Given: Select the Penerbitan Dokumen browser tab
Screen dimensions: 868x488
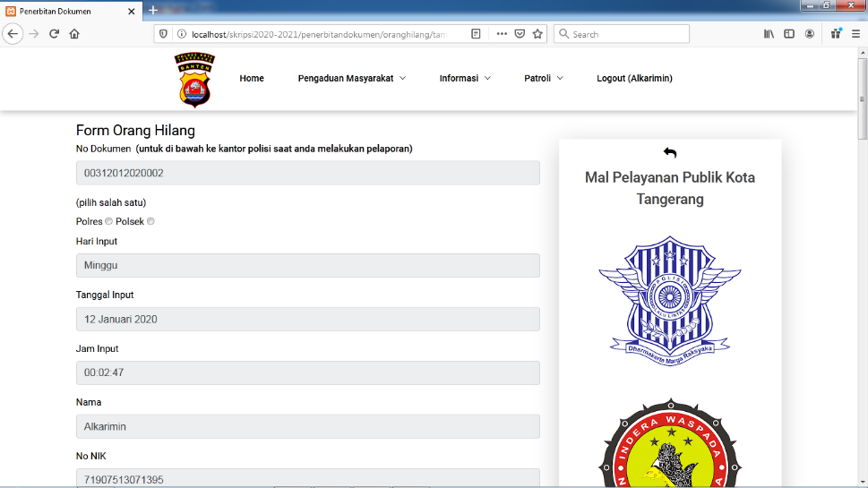Looking at the screenshot, I should tap(71, 11).
